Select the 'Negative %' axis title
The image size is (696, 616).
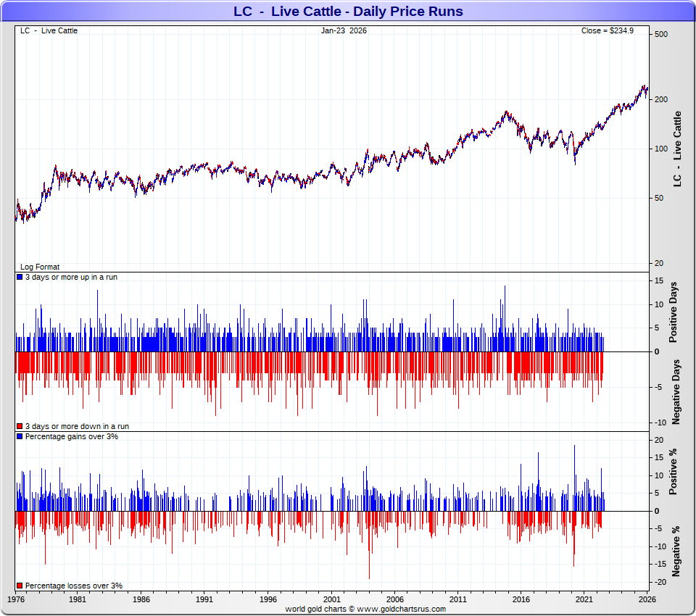click(x=676, y=551)
